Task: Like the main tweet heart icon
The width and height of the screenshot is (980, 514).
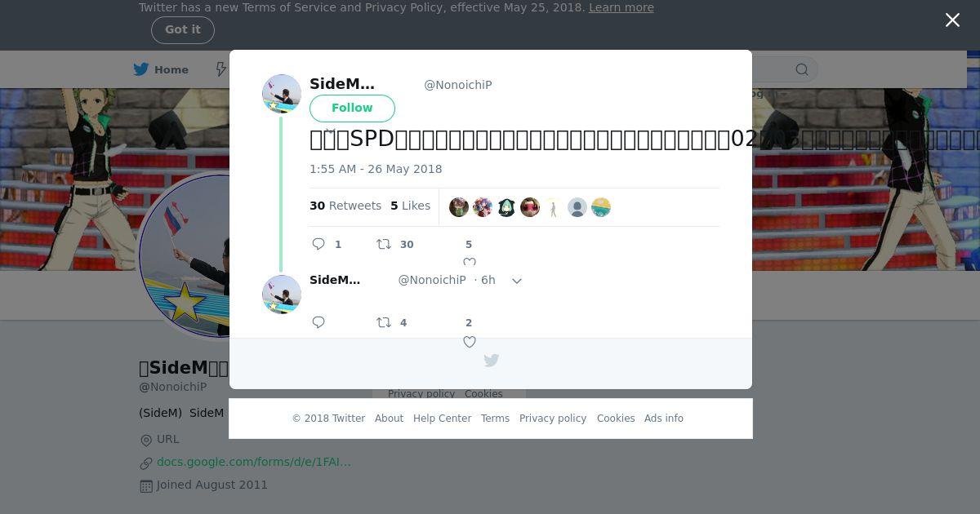Action: click(x=470, y=263)
